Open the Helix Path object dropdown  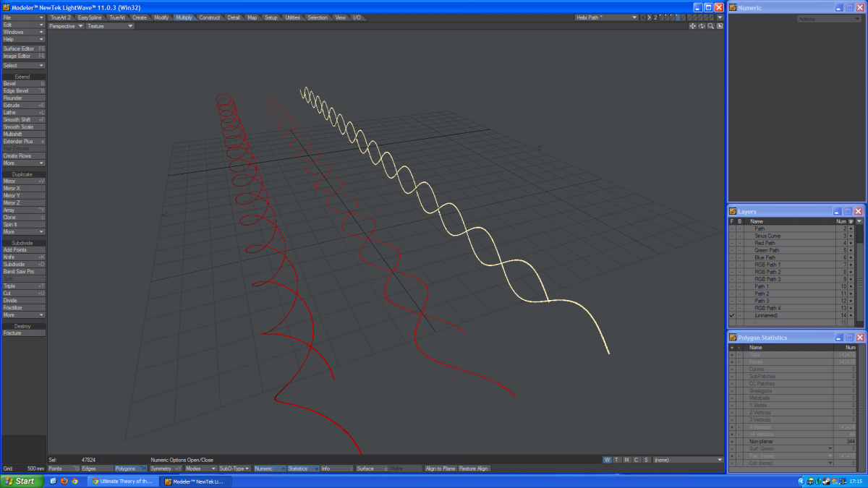[x=606, y=17]
